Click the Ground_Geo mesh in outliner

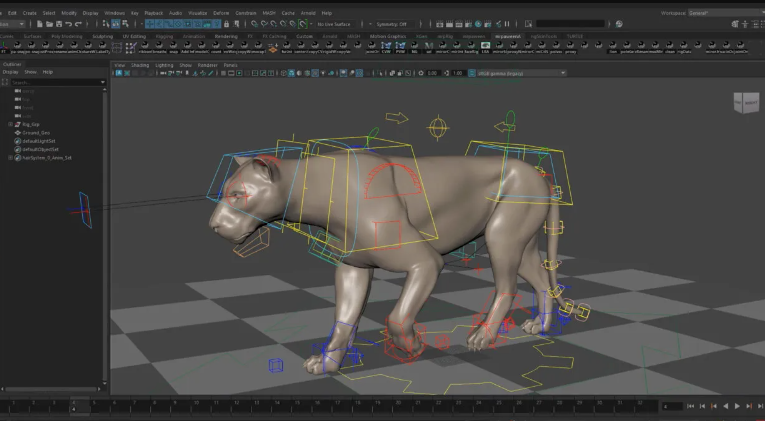pyautogui.click(x=36, y=132)
